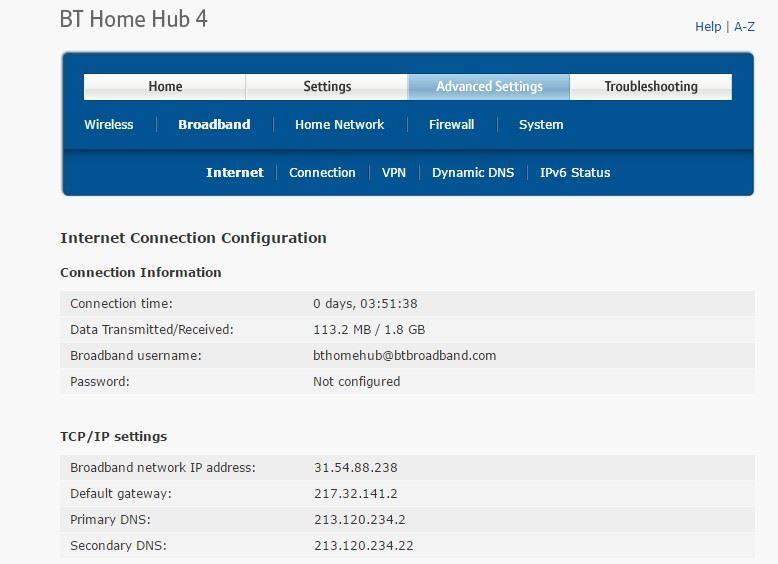Open the VPN sub-menu
This screenshot has width=778, height=564.
pos(393,173)
